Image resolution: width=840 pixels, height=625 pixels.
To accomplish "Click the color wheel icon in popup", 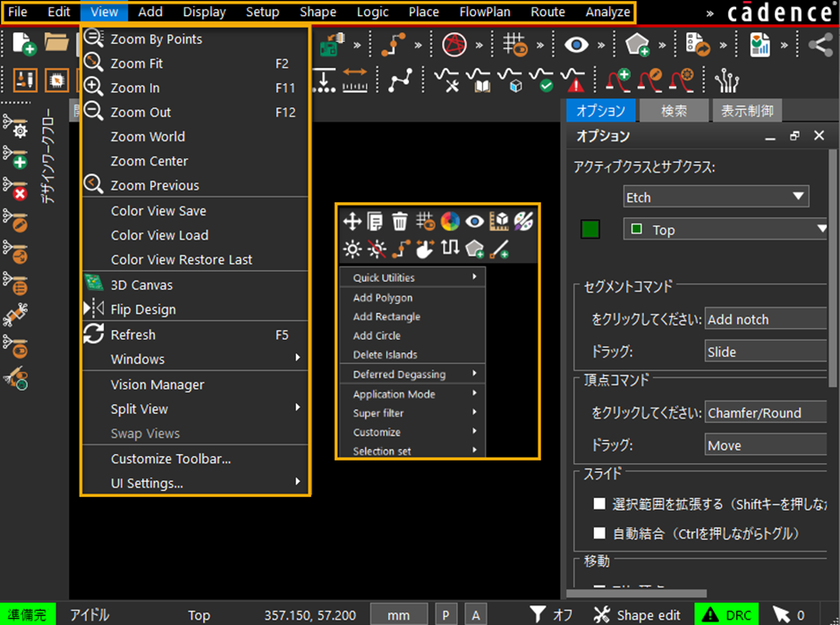I will point(450,221).
